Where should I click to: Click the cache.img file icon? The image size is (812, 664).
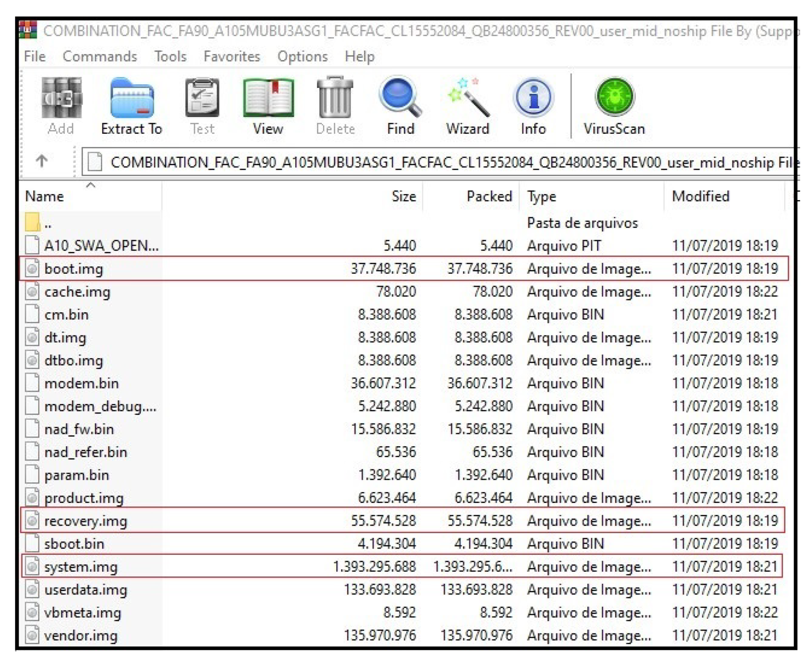(x=32, y=291)
